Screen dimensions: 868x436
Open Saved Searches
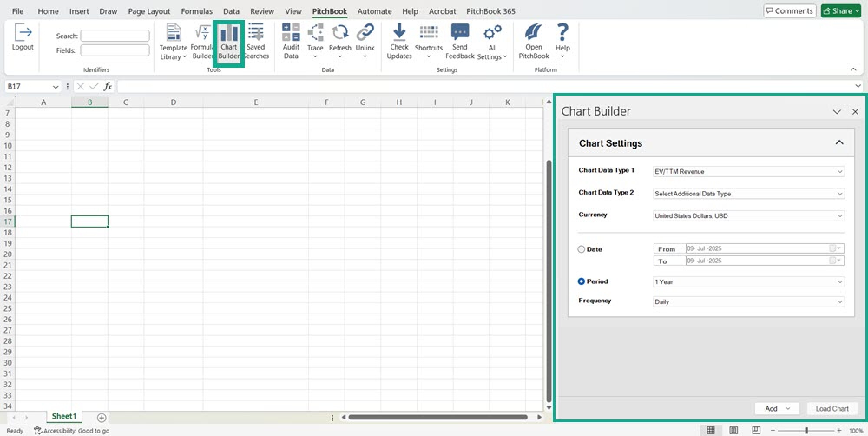[256, 42]
